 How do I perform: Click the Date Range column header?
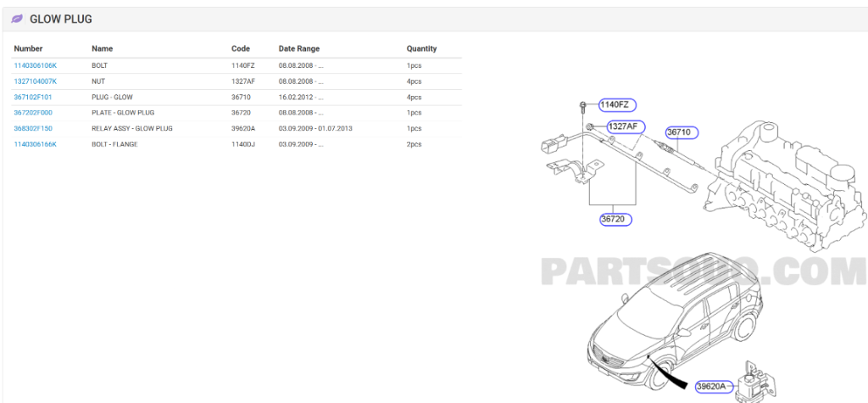coord(298,48)
